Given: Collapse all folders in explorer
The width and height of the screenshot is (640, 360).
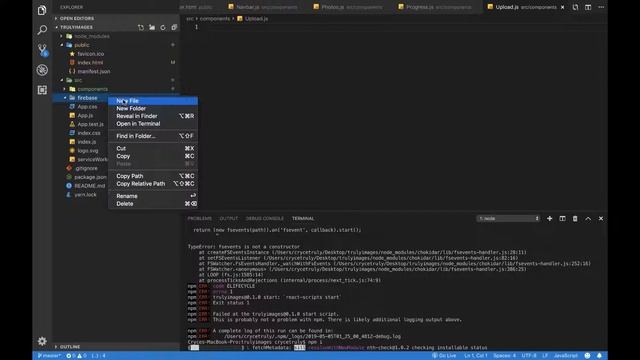Looking at the screenshot, I should 174,27.
